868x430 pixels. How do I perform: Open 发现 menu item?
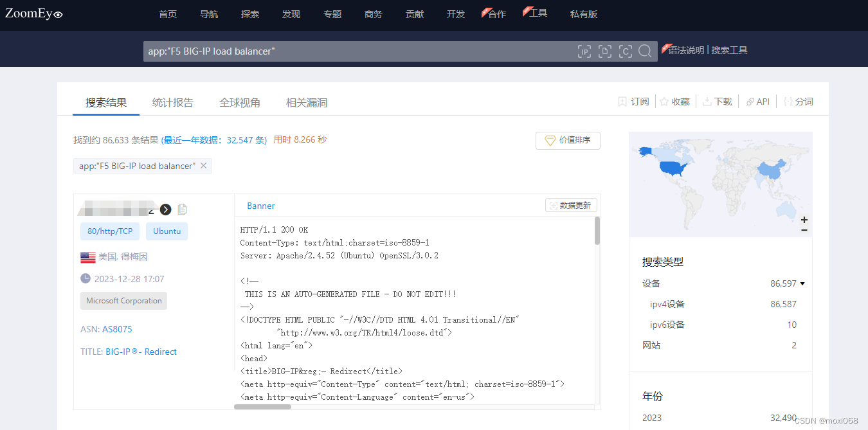pyautogui.click(x=291, y=14)
